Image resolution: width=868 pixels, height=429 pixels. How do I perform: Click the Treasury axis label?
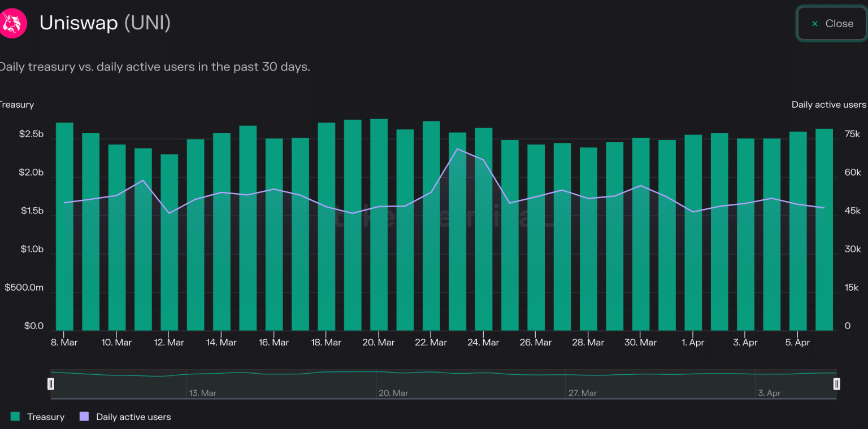pos(17,104)
